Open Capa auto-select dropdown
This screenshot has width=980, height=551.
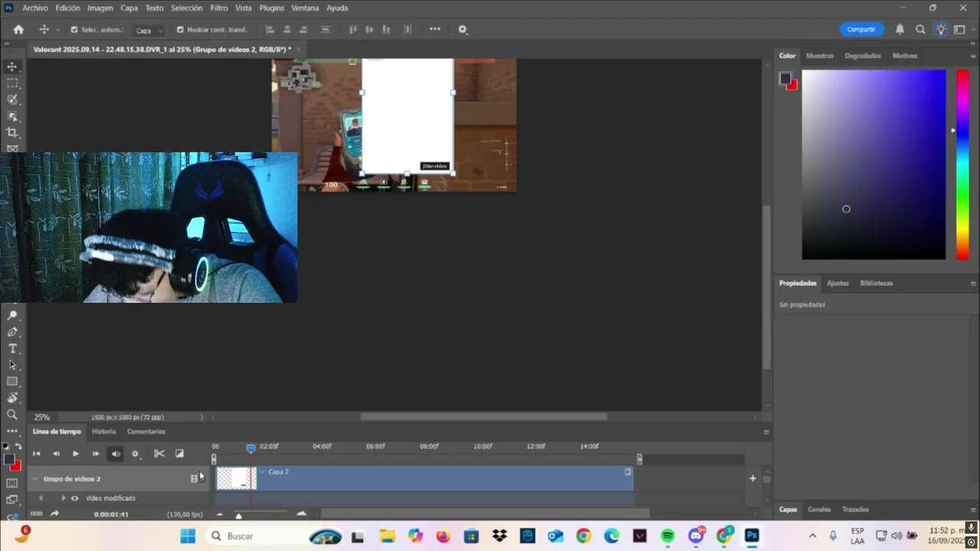pyautogui.click(x=149, y=31)
